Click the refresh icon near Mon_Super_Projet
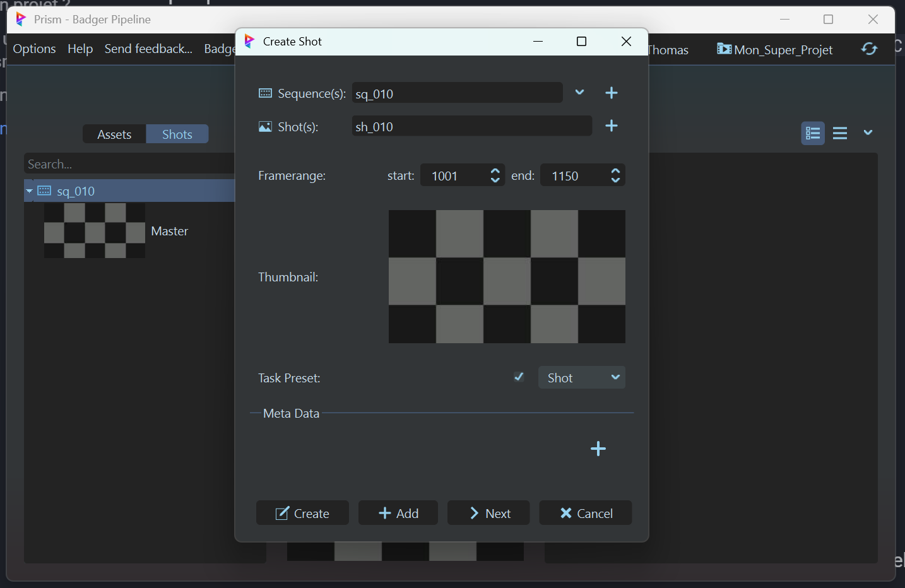Image resolution: width=905 pixels, height=588 pixels. pyautogui.click(x=869, y=49)
